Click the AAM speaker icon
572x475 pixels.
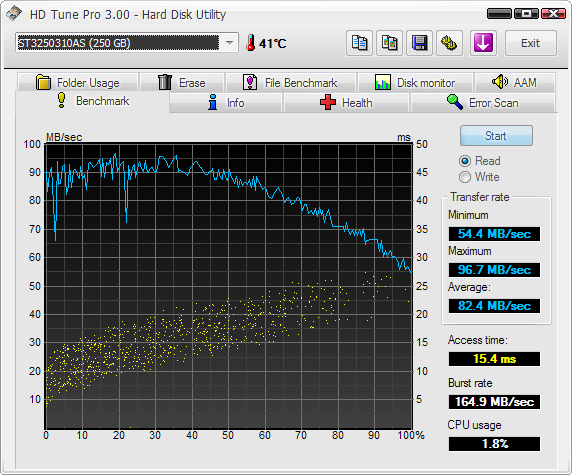[x=499, y=81]
